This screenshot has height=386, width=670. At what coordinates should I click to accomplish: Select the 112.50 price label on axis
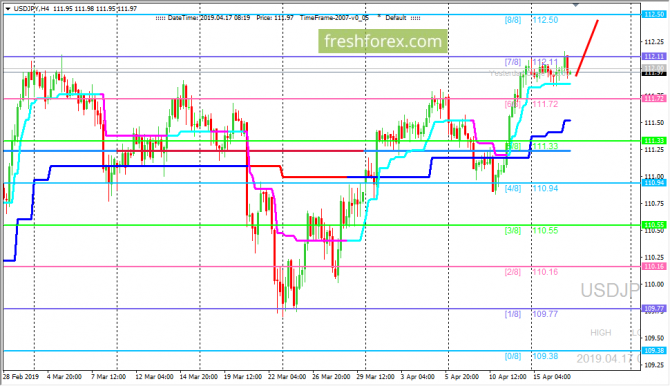654,15
